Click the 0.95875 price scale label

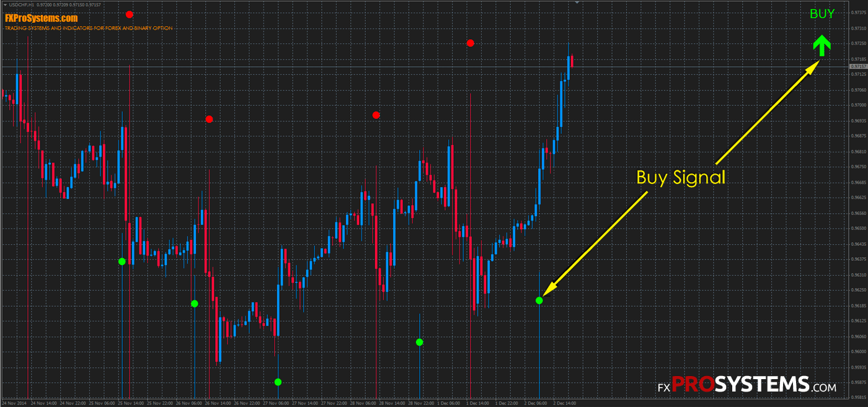[859, 383]
